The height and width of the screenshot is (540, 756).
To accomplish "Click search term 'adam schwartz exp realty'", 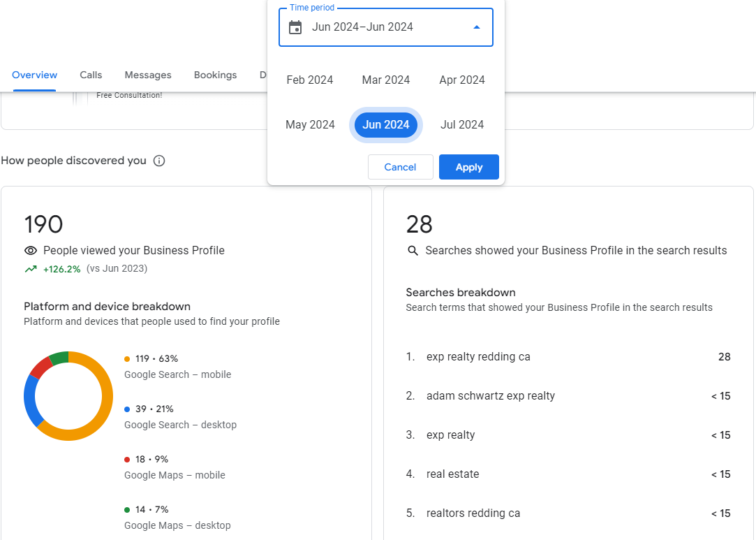I will (490, 395).
